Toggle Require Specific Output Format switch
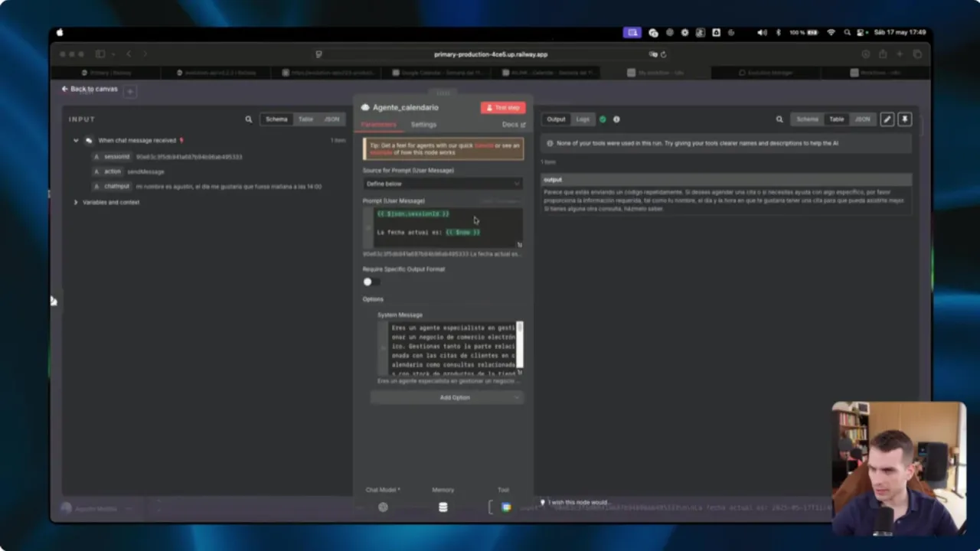Viewport: 980px width, 551px height. pos(371,282)
